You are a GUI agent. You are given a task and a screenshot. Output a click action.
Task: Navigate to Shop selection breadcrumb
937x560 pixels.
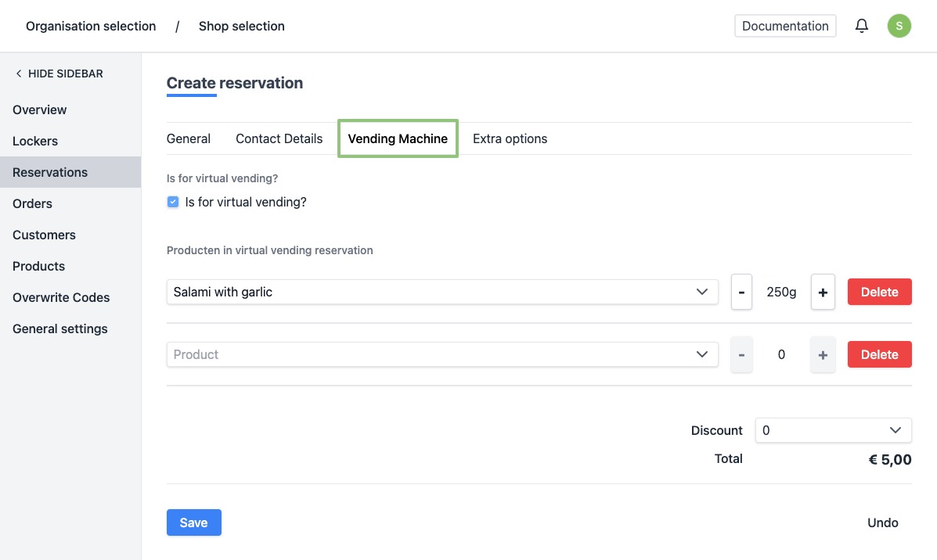241,26
